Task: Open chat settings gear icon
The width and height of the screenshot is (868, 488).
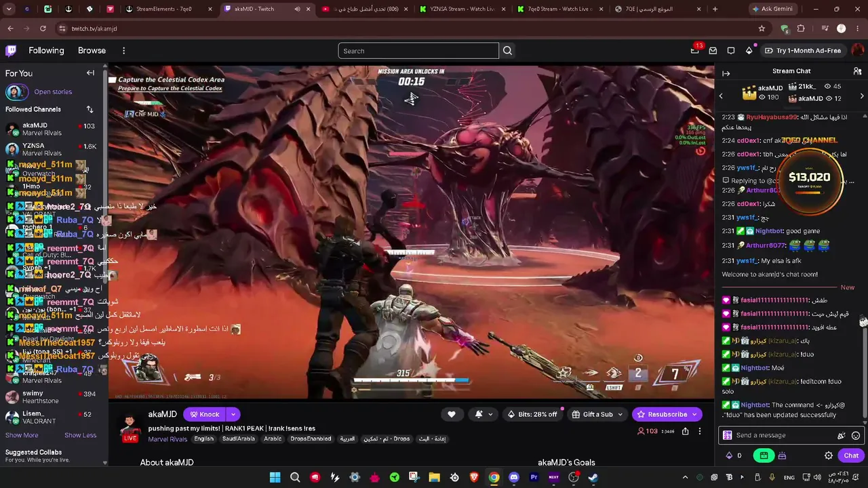Action: (x=829, y=455)
